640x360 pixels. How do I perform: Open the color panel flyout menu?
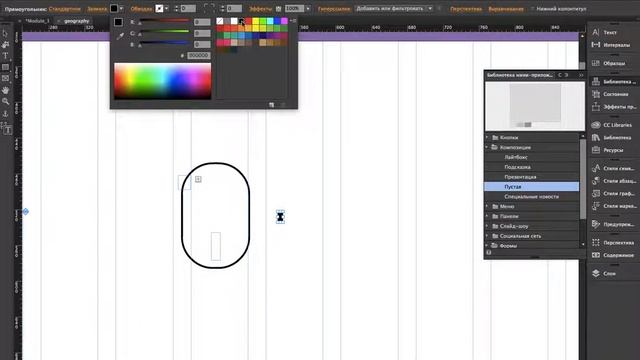(x=293, y=20)
